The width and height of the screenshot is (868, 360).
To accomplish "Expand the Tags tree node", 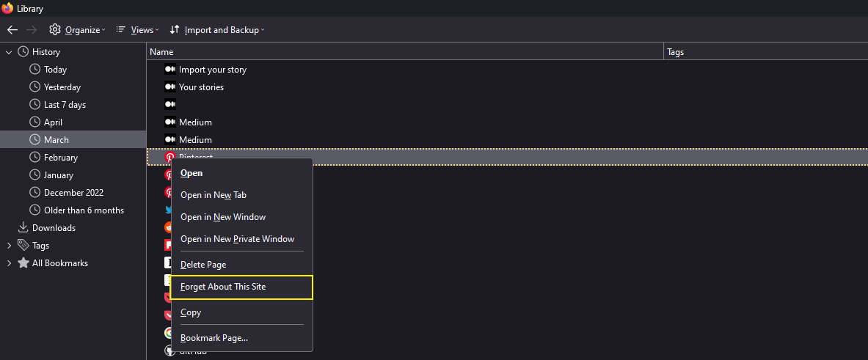I will (9, 246).
